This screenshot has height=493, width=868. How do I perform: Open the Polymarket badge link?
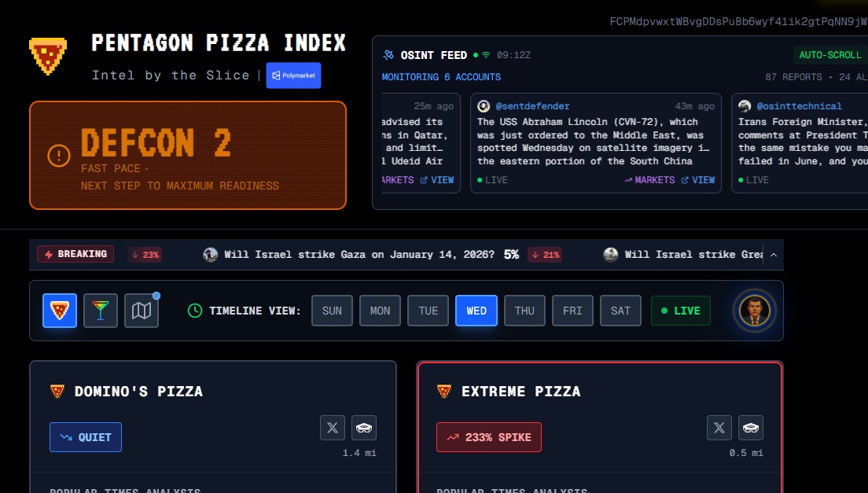tap(293, 75)
